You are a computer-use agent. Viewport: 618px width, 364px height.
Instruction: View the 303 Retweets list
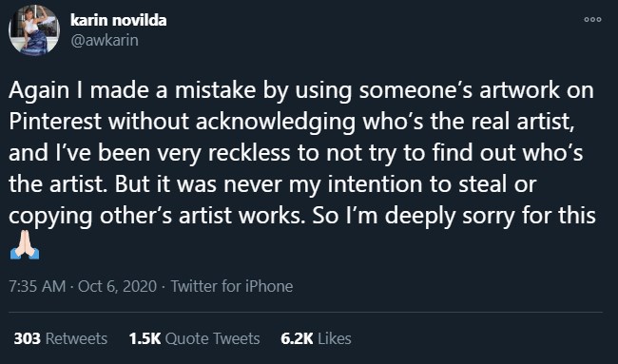pyautogui.click(x=60, y=338)
